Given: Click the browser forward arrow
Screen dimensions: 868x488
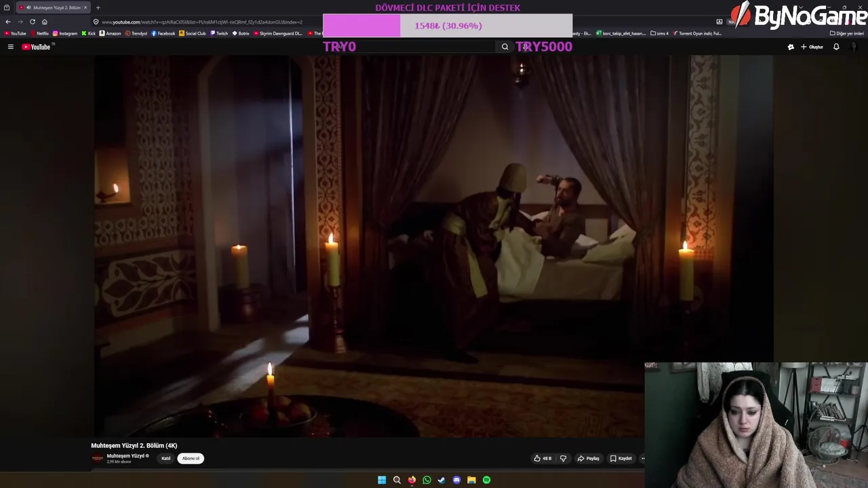Looking at the screenshot, I should click(20, 22).
